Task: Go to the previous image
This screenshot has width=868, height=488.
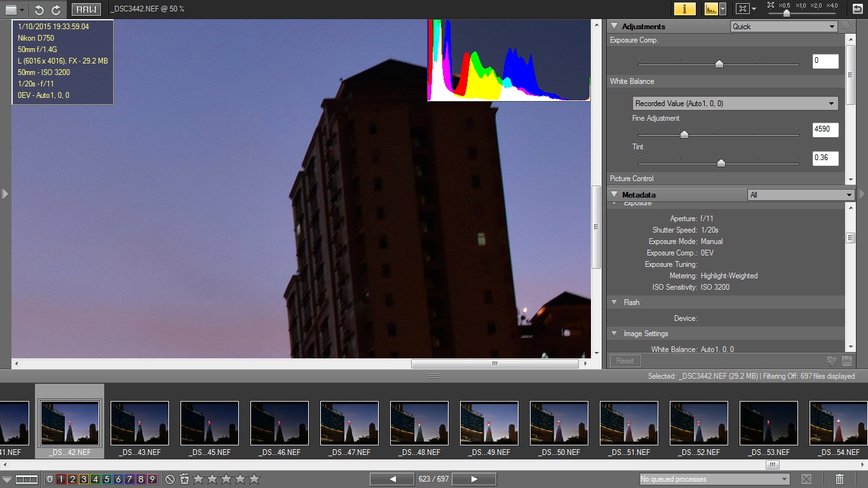Action: 392,479
